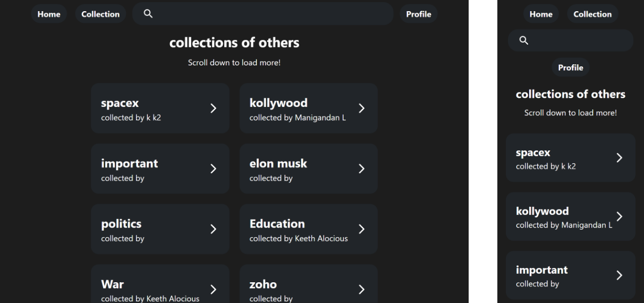Image resolution: width=644 pixels, height=303 pixels.
Task: Click the arrow icon on the zoho card
Action: coord(362,290)
